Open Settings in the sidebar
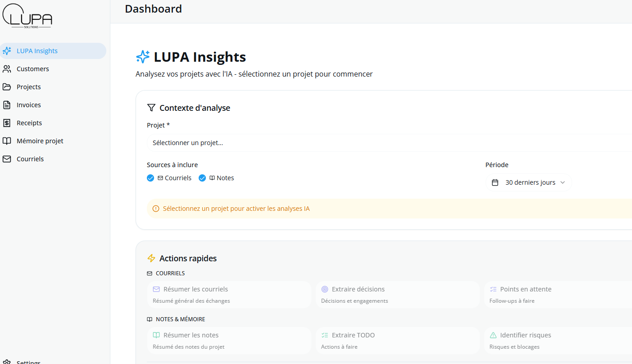632x364 pixels. click(28, 362)
